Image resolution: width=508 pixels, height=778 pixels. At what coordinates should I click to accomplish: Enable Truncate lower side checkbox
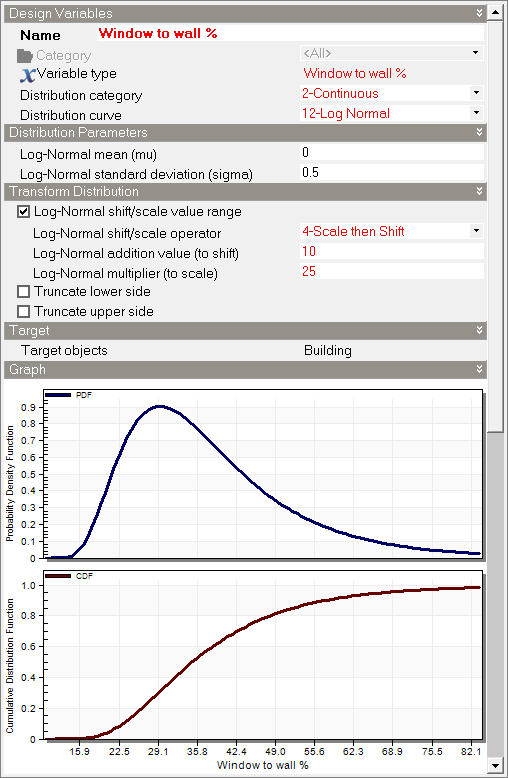coord(23,291)
